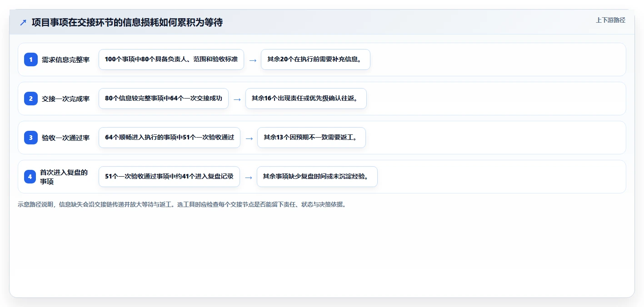
Task: Click the heading 项目事项在交接环节的信息损耗如何累积为等待
Action: pyautogui.click(x=127, y=22)
